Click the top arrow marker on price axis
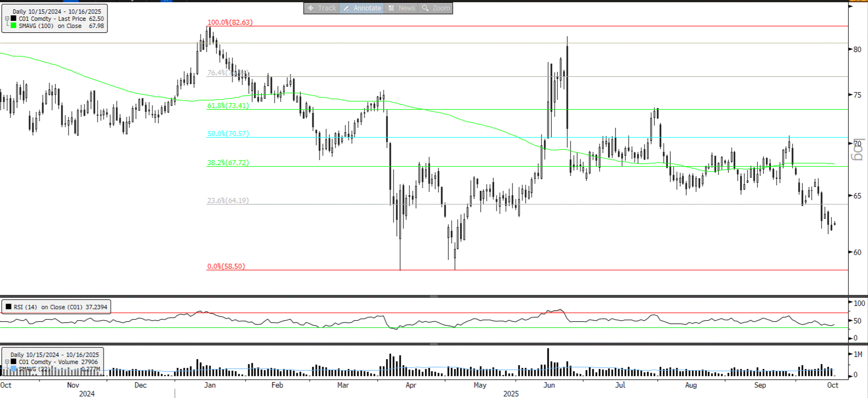This screenshot has height=398, width=868. point(851,5)
